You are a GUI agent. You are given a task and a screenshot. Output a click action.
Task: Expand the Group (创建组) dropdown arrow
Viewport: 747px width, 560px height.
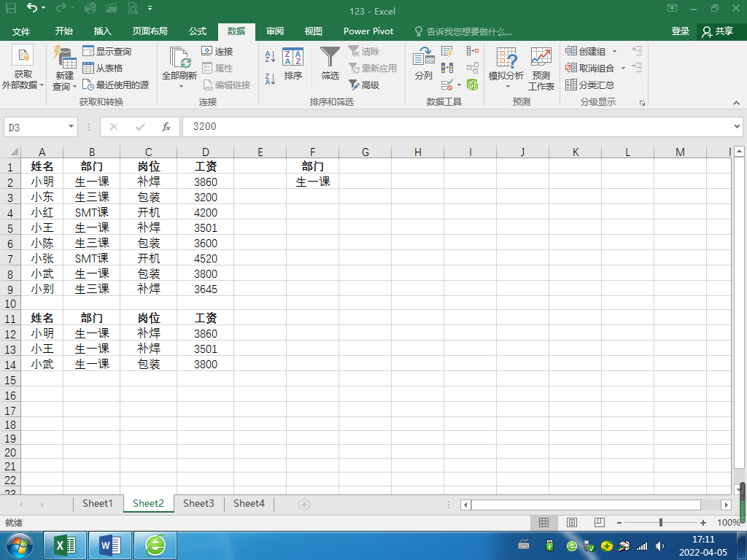point(614,52)
